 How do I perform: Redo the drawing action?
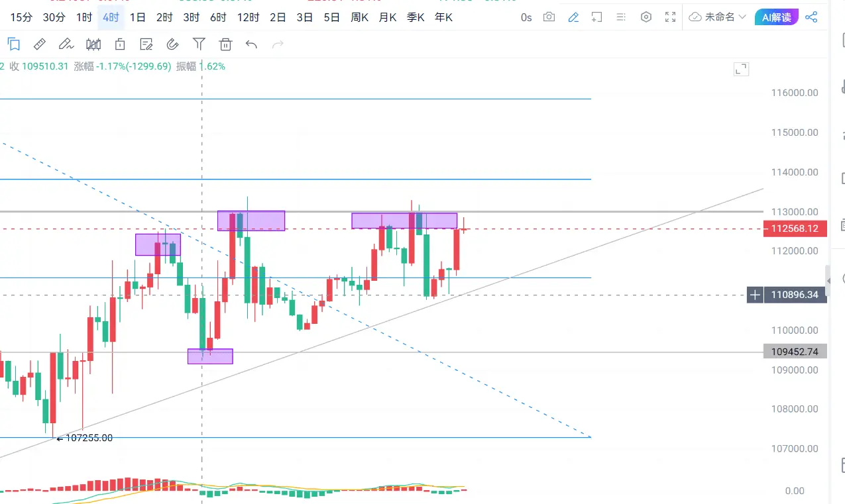[x=278, y=44]
